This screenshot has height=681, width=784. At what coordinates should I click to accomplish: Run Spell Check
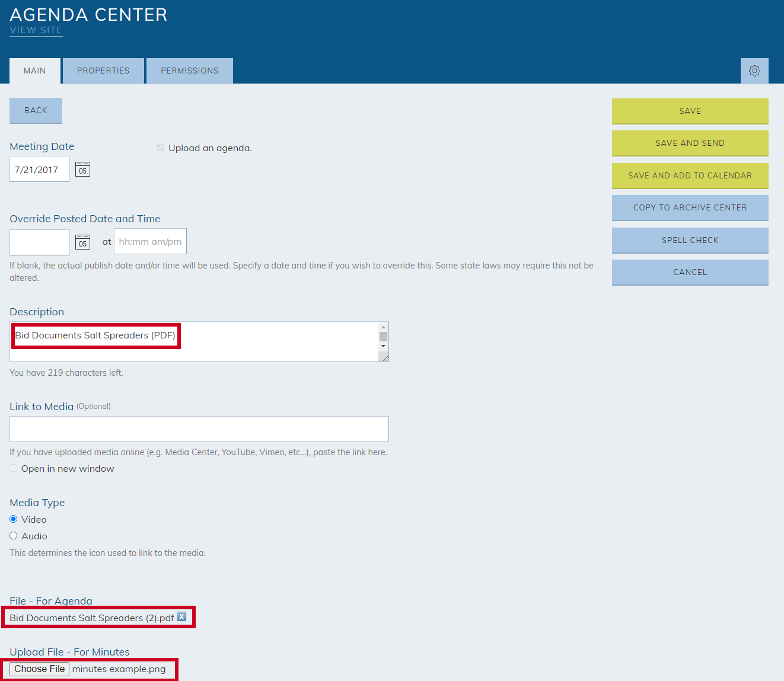690,241
